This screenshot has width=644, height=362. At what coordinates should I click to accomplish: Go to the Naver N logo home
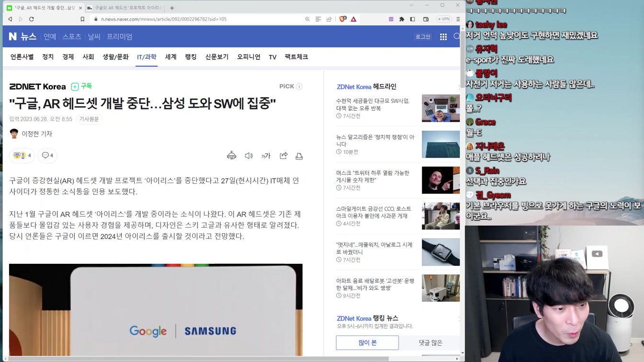point(13,36)
